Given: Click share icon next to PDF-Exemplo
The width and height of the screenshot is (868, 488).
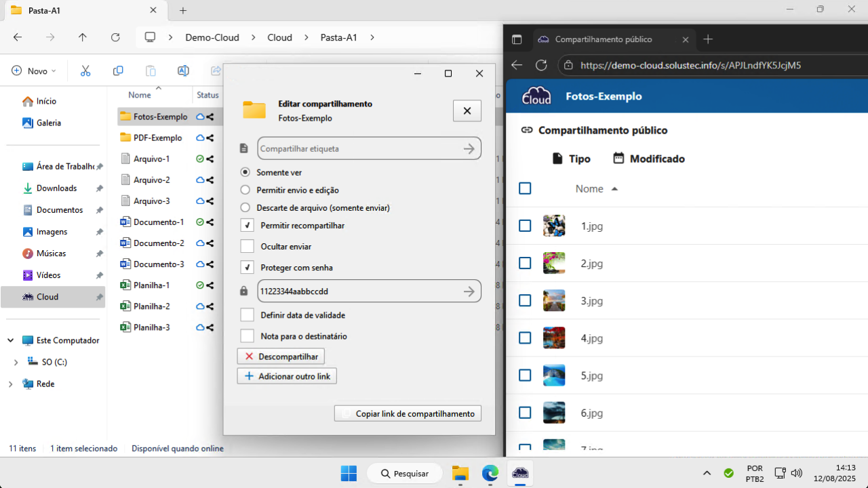Looking at the screenshot, I should click(210, 138).
